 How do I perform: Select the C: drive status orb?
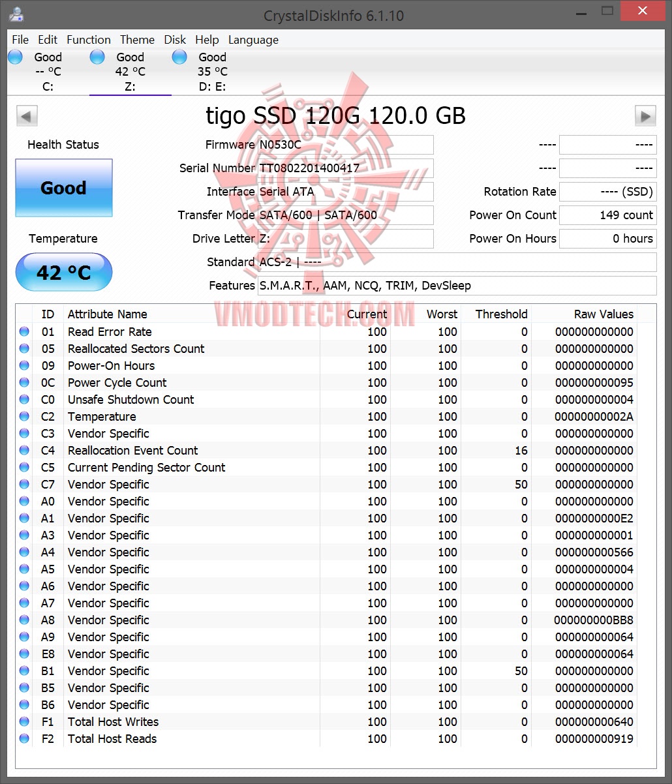click(15, 57)
